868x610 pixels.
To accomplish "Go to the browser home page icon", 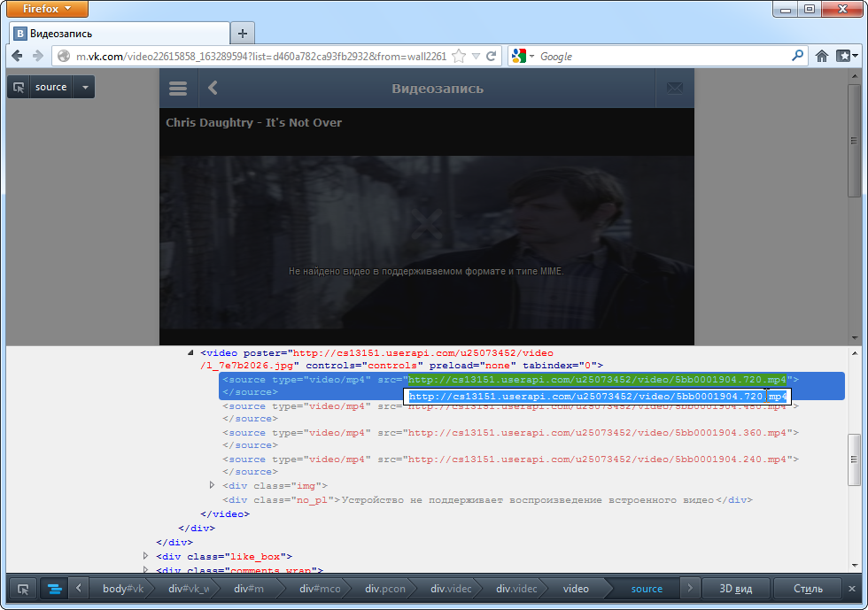I will coord(822,56).
